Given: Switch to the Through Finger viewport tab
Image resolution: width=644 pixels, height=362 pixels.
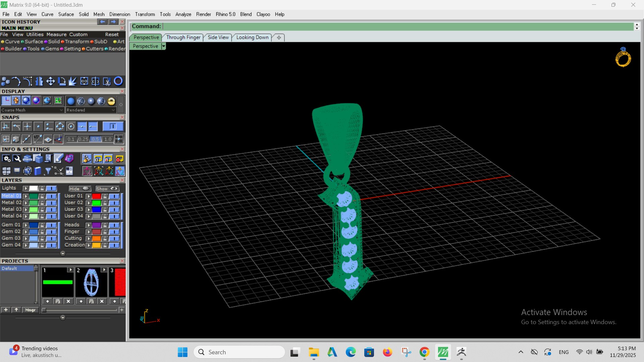Looking at the screenshot, I should pyautogui.click(x=183, y=37).
